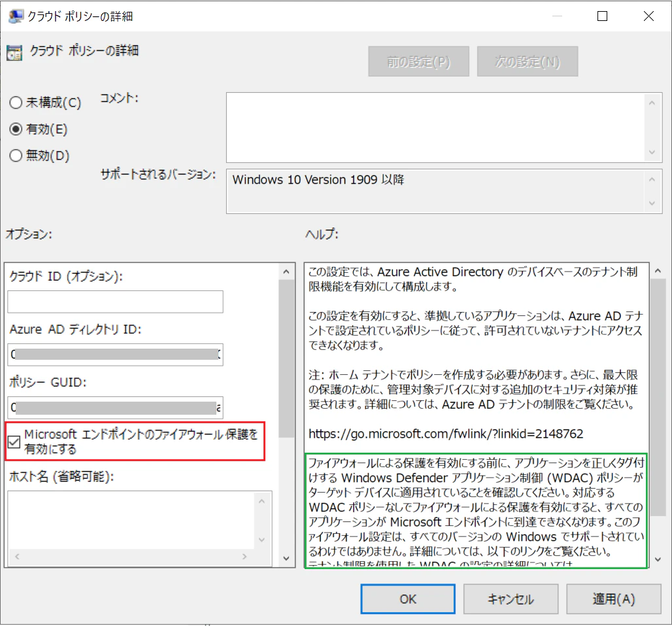Viewport: 672px width, 626px height.
Task: Select the 有効(E) radio button
Action: [x=16, y=129]
